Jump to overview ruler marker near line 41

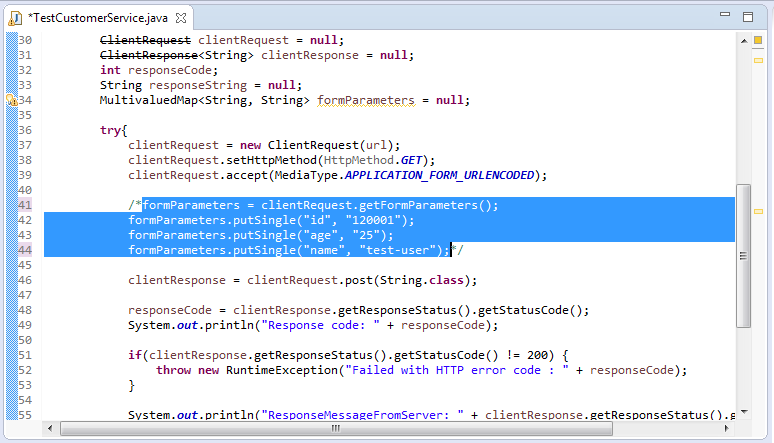click(x=758, y=211)
